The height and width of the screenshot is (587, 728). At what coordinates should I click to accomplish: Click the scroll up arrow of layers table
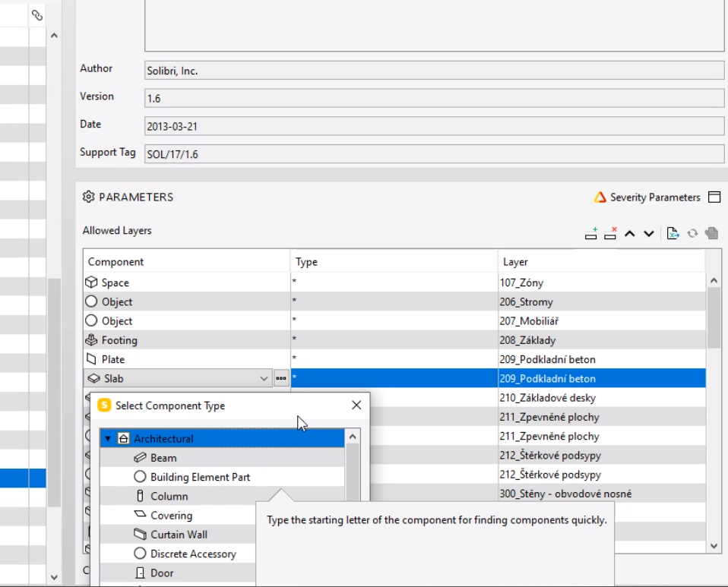click(x=714, y=280)
